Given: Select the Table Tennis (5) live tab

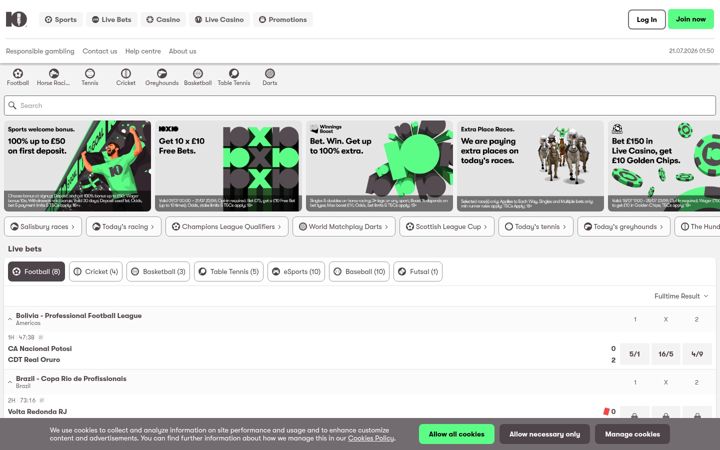Looking at the screenshot, I should pos(229,271).
